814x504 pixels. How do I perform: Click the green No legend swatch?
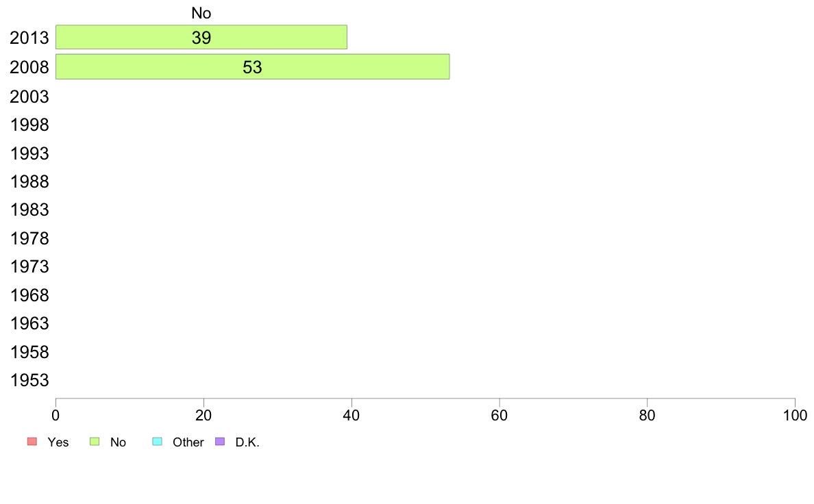(x=95, y=441)
